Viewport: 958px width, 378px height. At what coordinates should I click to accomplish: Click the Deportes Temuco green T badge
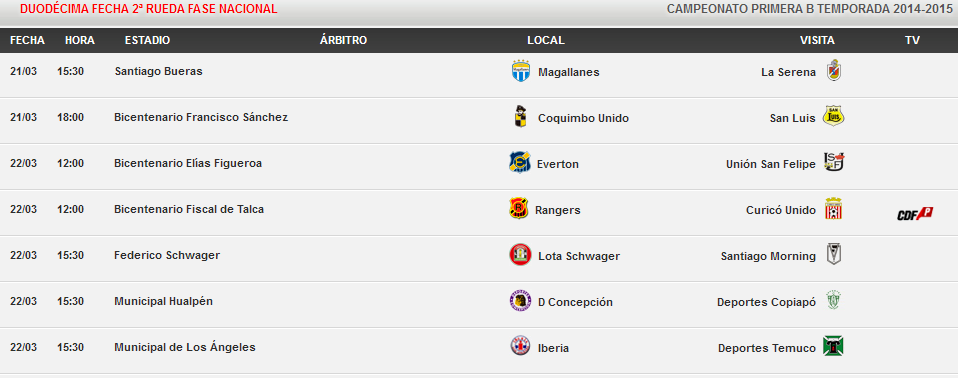click(x=833, y=346)
